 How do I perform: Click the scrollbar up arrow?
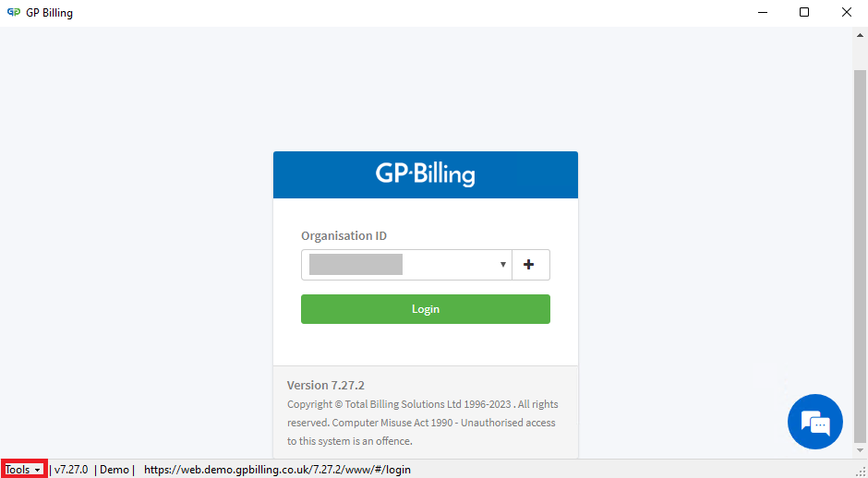click(x=860, y=35)
